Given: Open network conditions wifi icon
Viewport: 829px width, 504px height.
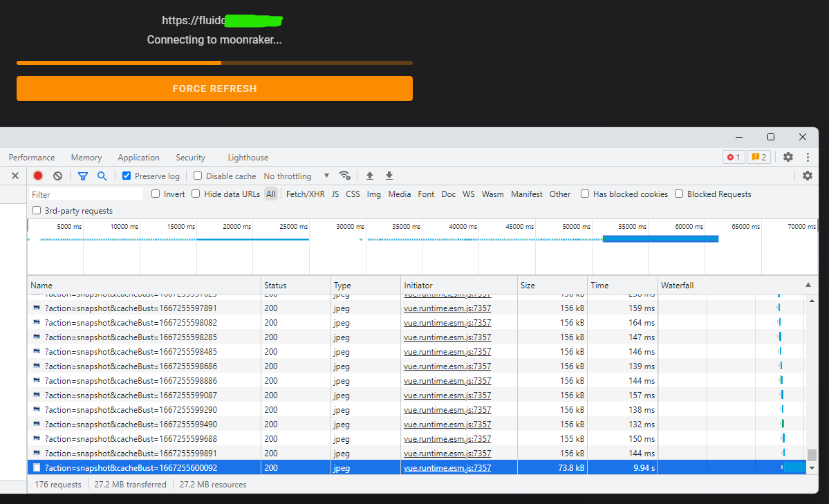Looking at the screenshot, I should coord(345,176).
